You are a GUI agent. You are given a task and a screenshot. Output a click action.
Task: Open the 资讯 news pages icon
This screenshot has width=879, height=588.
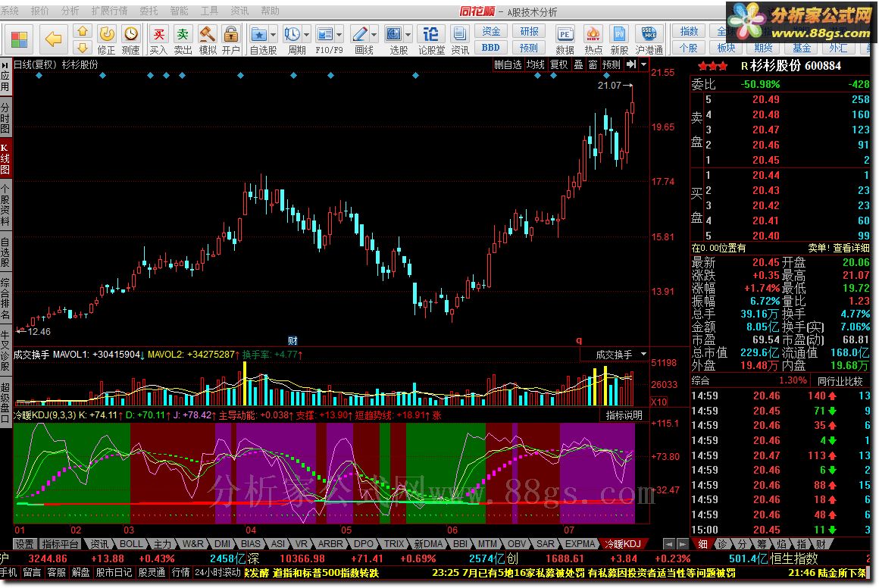(x=460, y=34)
